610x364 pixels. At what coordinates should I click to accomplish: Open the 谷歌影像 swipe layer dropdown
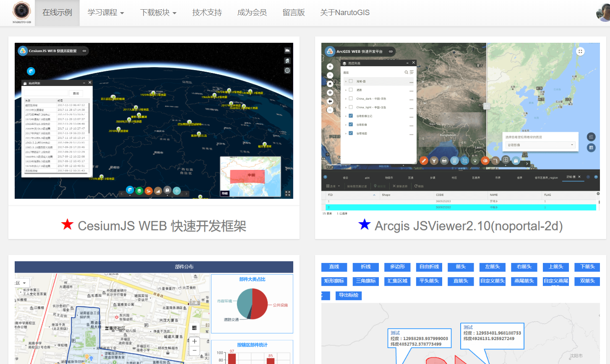point(540,145)
